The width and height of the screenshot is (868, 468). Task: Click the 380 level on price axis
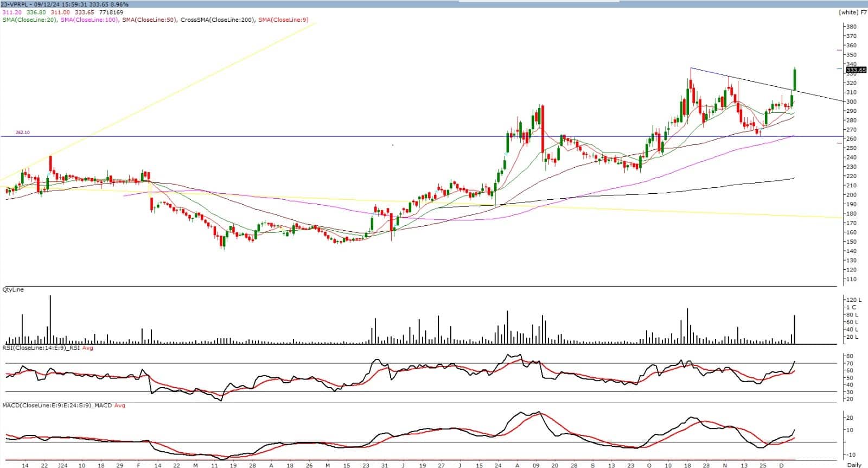851,27
